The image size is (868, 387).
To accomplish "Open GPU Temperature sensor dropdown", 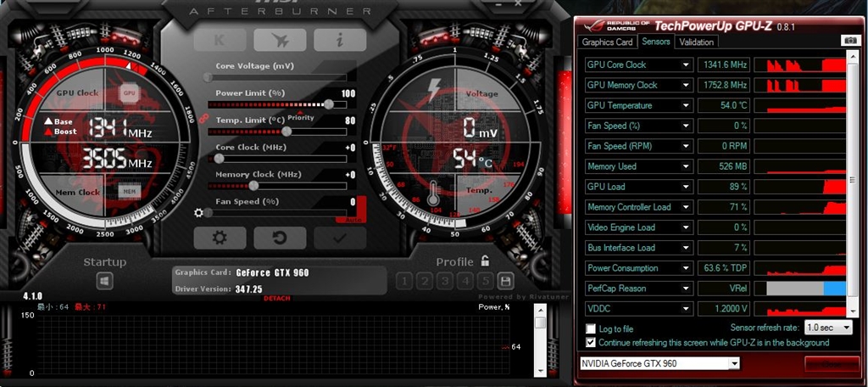I will point(686,105).
